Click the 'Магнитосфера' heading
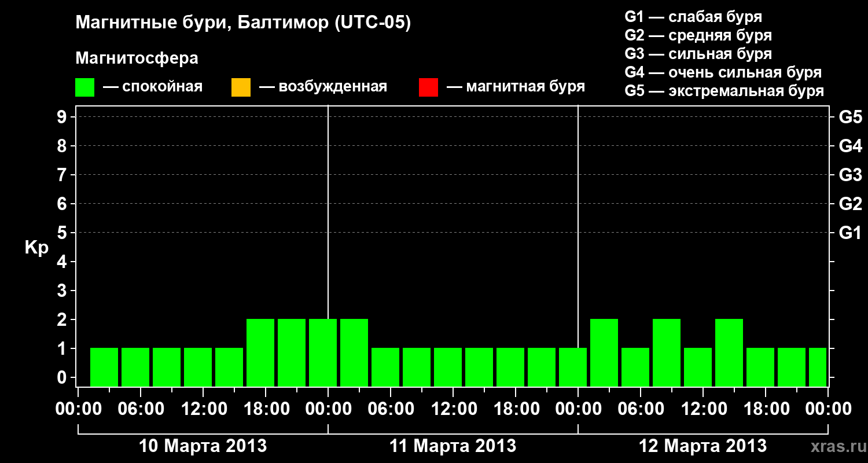The width and height of the screenshot is (868, 463). (137, 58)
